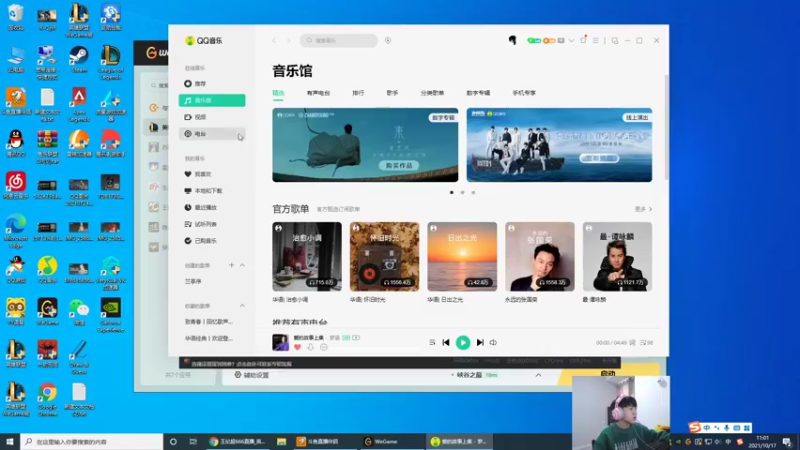The image size is (800, 450).
Task: Click the listen-recognize icon beside search
Action: click(388, 40)
